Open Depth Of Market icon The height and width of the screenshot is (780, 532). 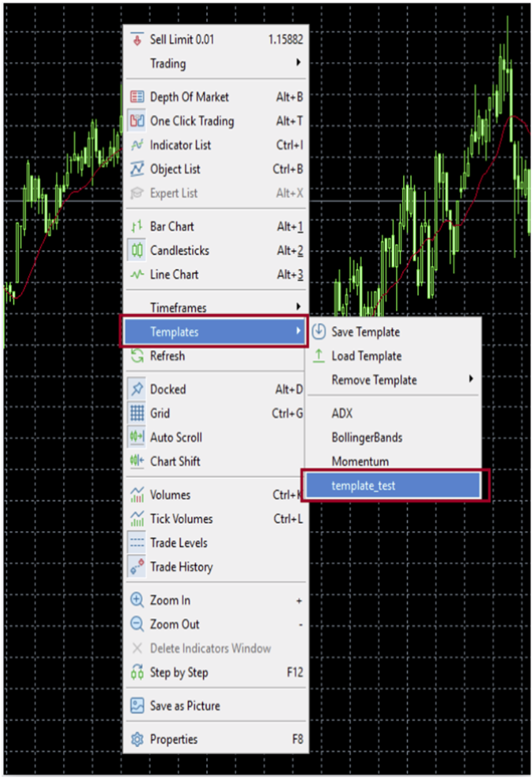(x=137, y=97)
